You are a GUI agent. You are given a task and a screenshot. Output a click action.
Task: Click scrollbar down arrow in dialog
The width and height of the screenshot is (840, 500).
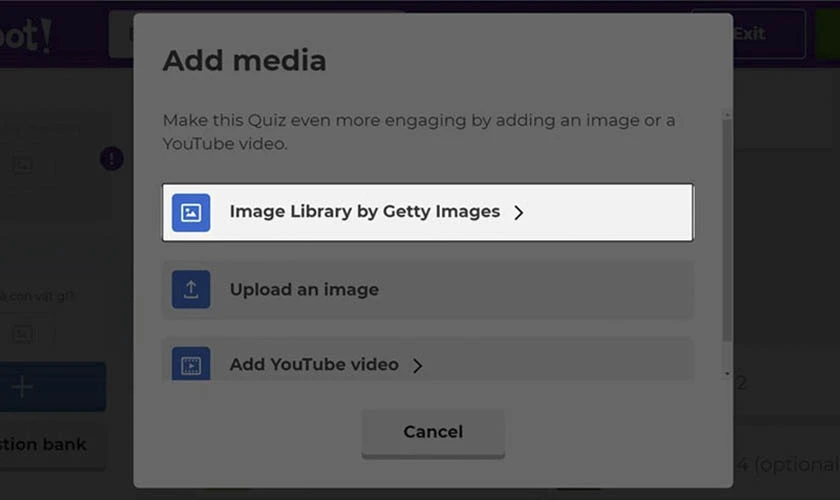click(x=726, y=374)
